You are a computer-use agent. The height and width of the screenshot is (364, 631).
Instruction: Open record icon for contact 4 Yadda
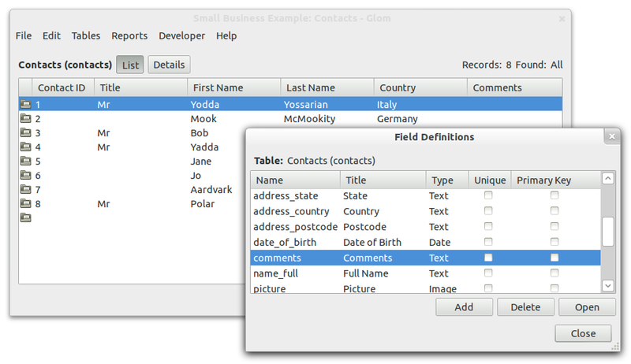(26, 147)
